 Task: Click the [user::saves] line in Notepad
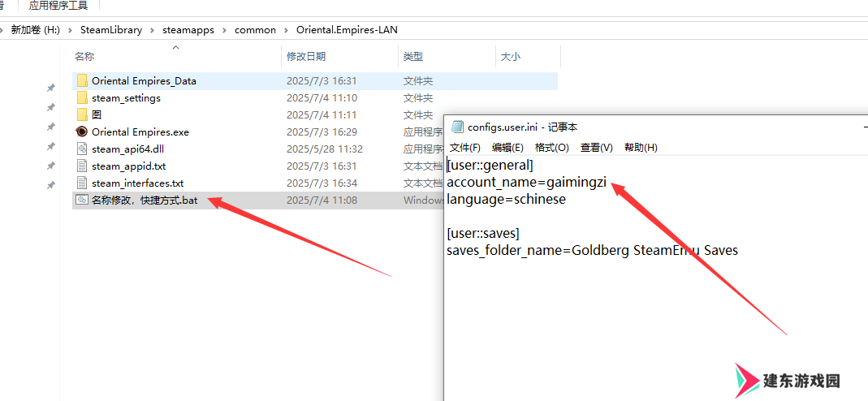(x=483, y=234)
